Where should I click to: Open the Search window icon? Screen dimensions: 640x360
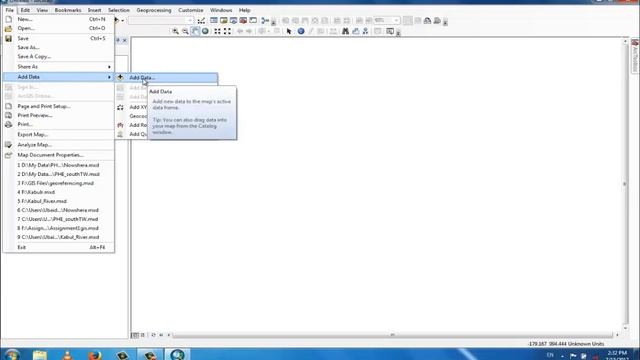pyautogui.click(x=233, y=20)
